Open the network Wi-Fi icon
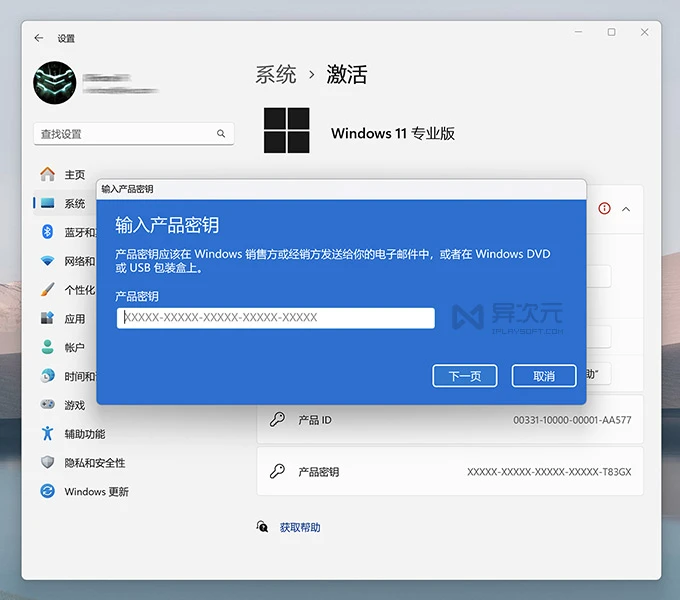This screenshot has height=600, width=680. [x=47, y=261]
